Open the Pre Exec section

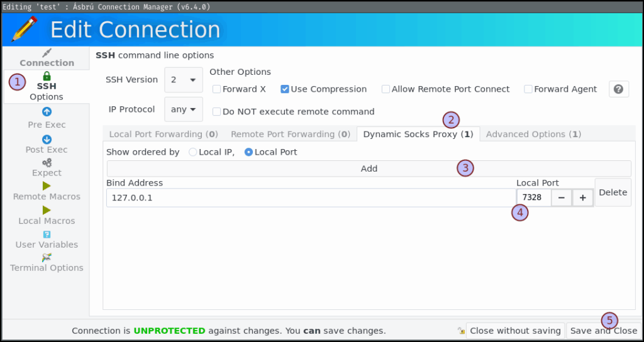click(47, 118)
